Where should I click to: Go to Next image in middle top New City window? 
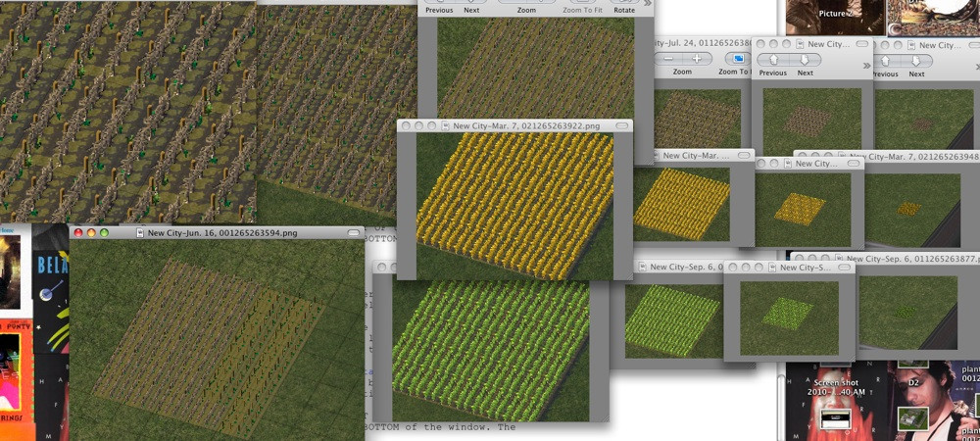click(x=805, y=60)
